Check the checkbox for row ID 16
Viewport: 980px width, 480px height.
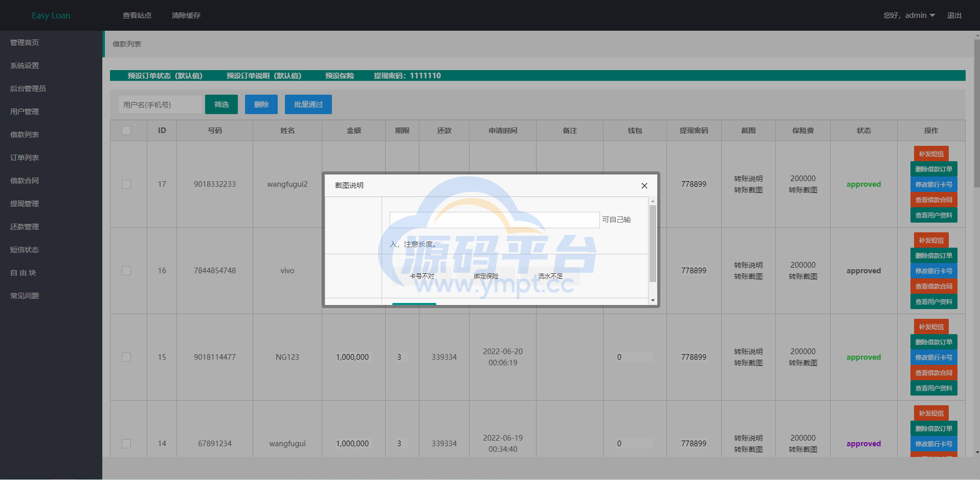[x=126, y=271]
